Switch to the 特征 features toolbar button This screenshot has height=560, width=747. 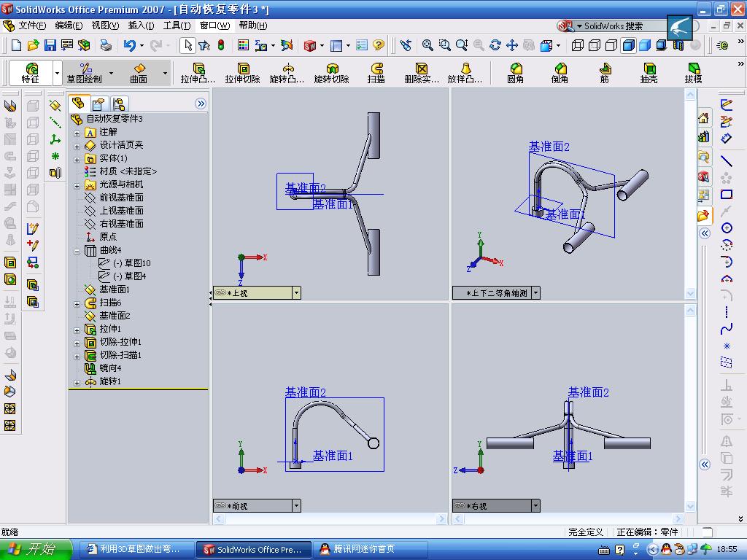[x=31, y=74]
